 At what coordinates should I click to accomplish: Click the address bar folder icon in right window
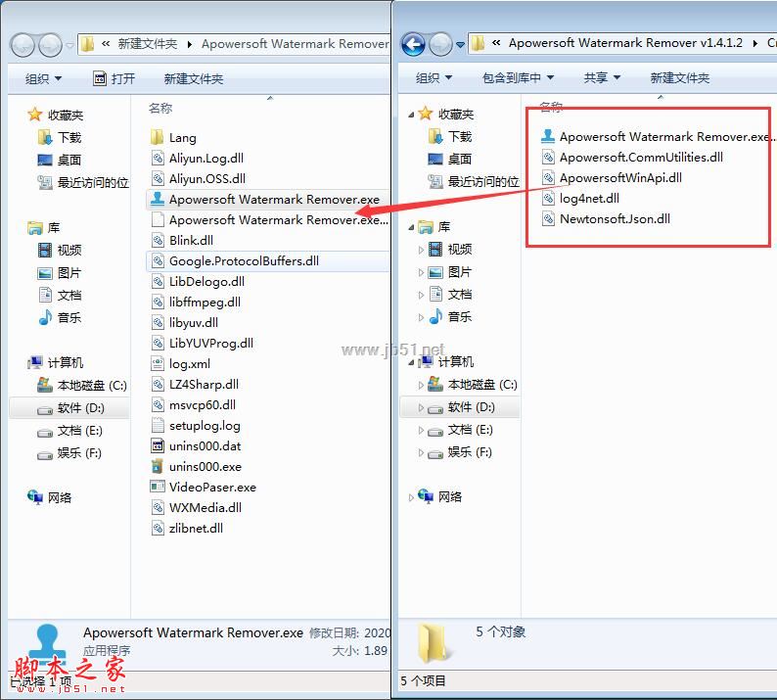pyautogui.click(x=478, y=43)
